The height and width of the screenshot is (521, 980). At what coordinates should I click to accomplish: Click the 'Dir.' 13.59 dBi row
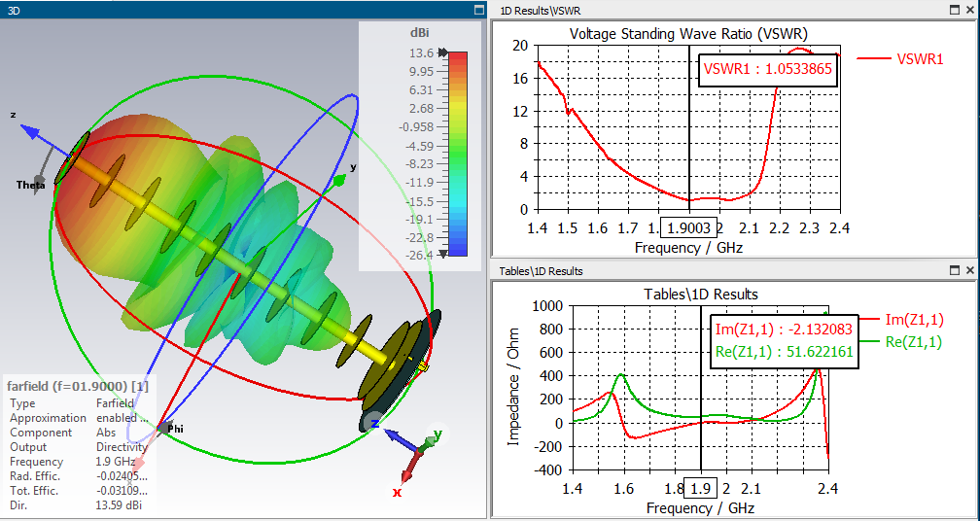pos(76,504)
